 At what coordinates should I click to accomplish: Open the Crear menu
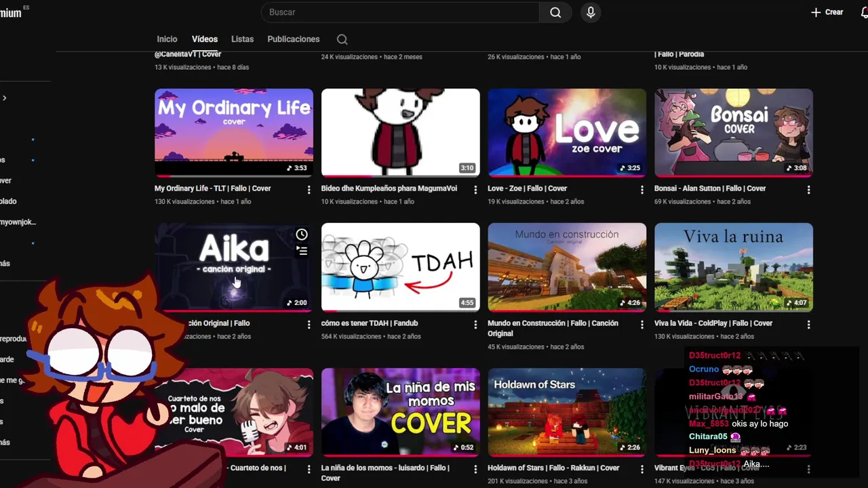click(827, 12)
